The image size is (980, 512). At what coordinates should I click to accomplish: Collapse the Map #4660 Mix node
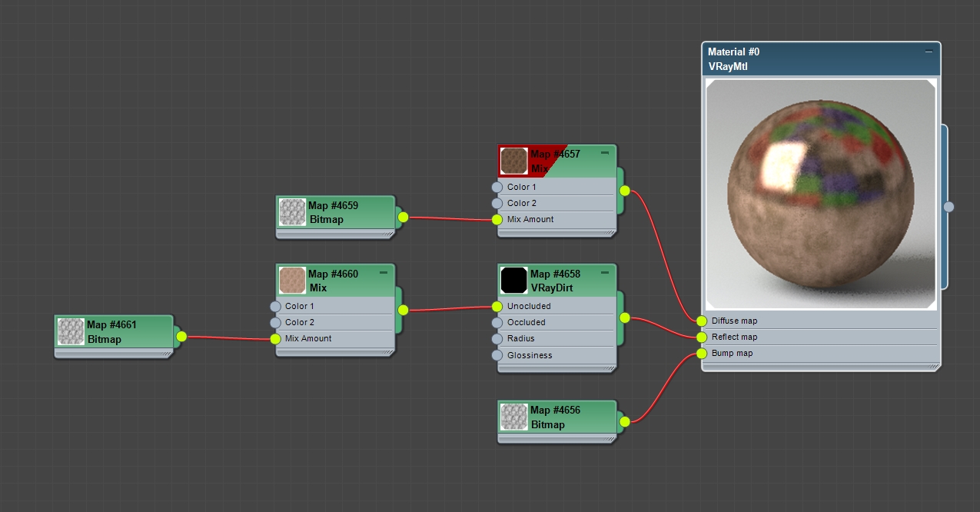coord(382,271)
